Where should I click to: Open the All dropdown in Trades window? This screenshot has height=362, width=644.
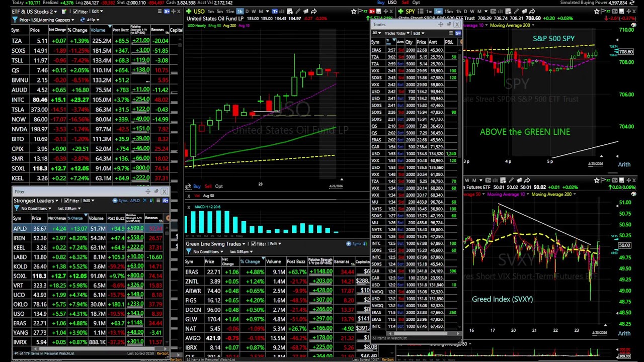point(377,33)
